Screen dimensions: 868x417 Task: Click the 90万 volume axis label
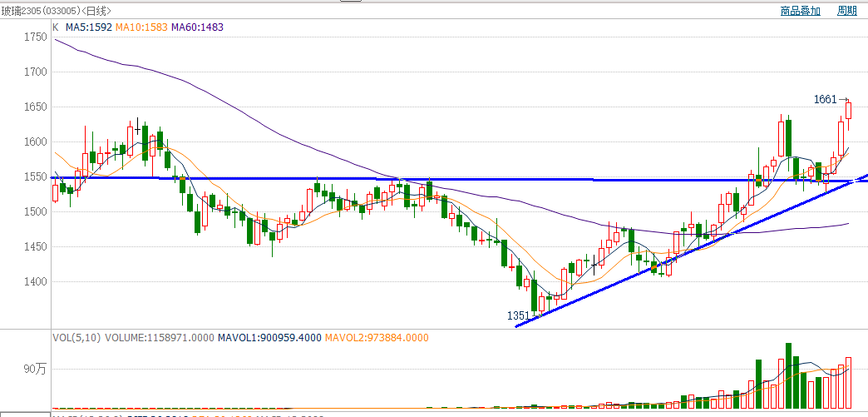(35, 370)
